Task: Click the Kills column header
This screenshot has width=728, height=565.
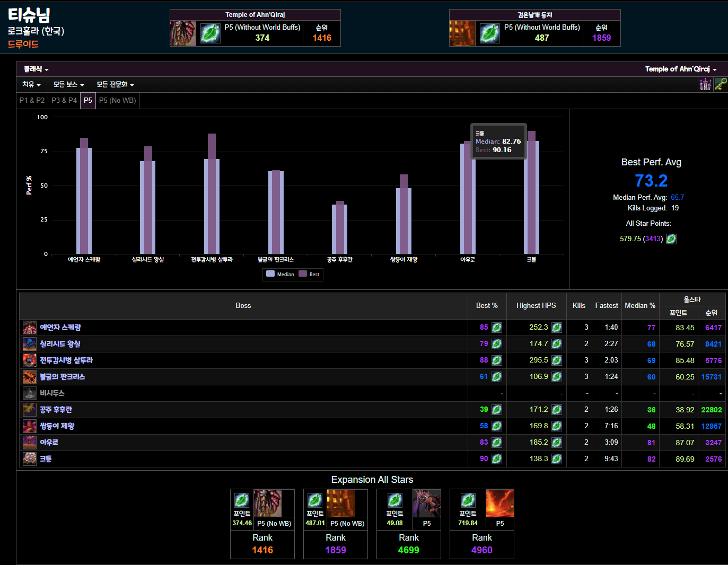Action: point(579,306)
